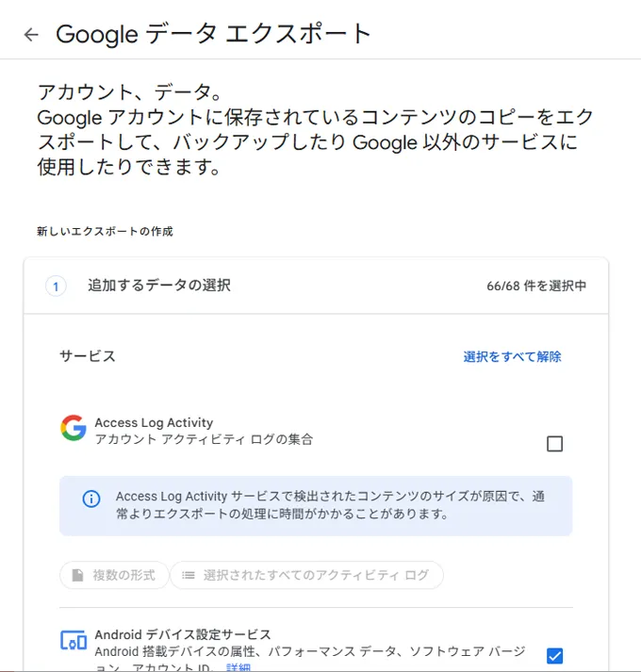
Task: Click the Android device settings icon
Action: 74,641
